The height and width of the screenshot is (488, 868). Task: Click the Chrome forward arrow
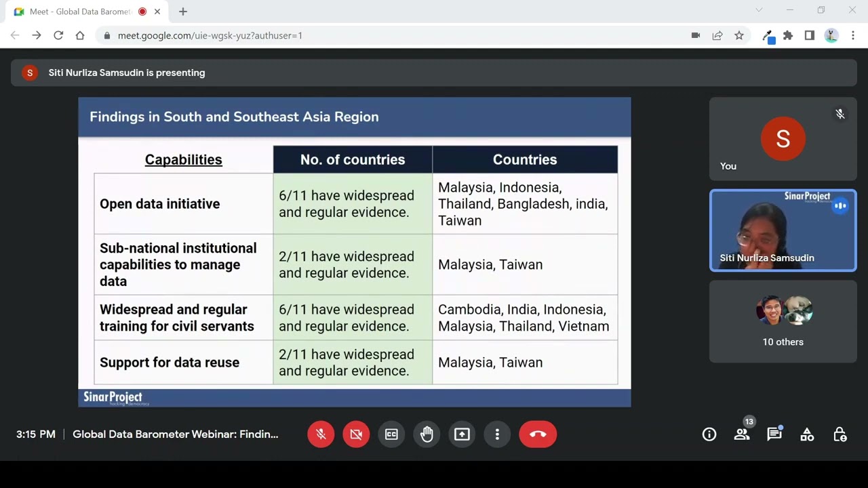click(37, 35)
